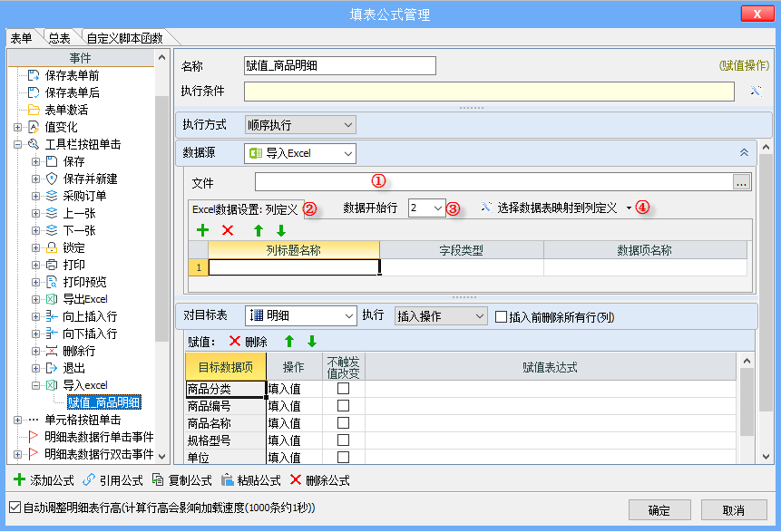The height and width of the screenshot is (532, 781).
Task: Click the 工具栏按钮单击 icon
Action: pyautogui.click(x=34, y=144)
